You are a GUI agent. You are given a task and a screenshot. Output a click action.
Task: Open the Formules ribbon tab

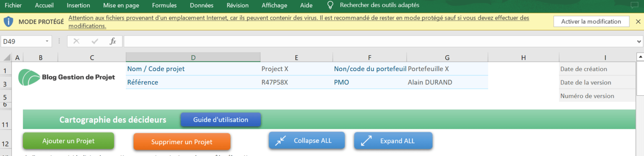pos(164,5)
